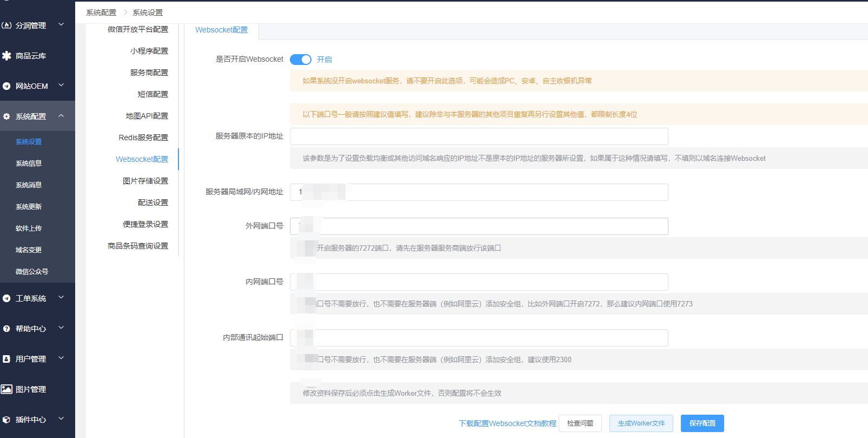The width and height of the screenshot is (868, 438).
Task: Toggle the 是否开启Websocket switch off
Action: (300, 60)
